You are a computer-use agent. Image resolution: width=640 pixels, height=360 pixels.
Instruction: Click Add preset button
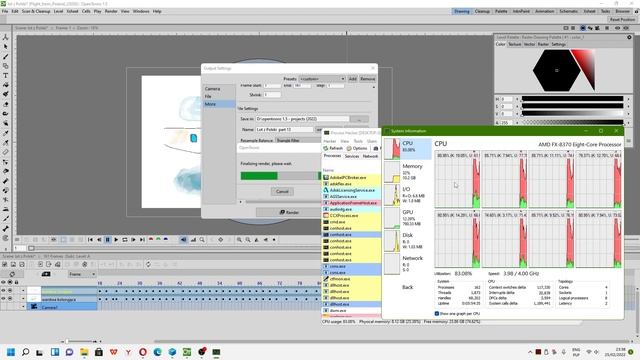click(353, 79)
